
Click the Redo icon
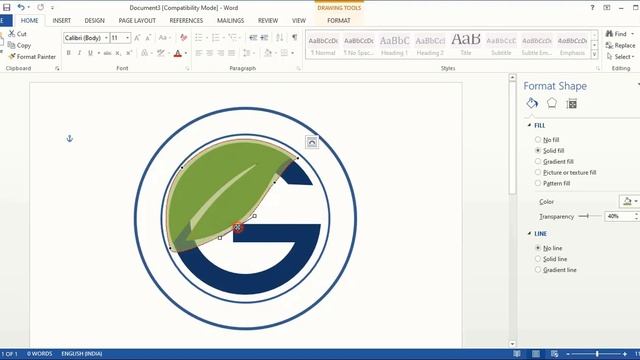[40, 7]
